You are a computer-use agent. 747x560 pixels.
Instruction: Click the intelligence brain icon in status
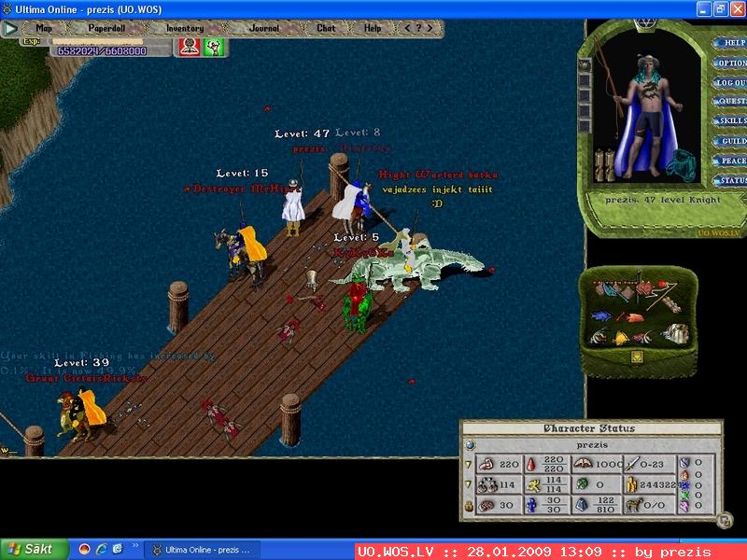486,506
